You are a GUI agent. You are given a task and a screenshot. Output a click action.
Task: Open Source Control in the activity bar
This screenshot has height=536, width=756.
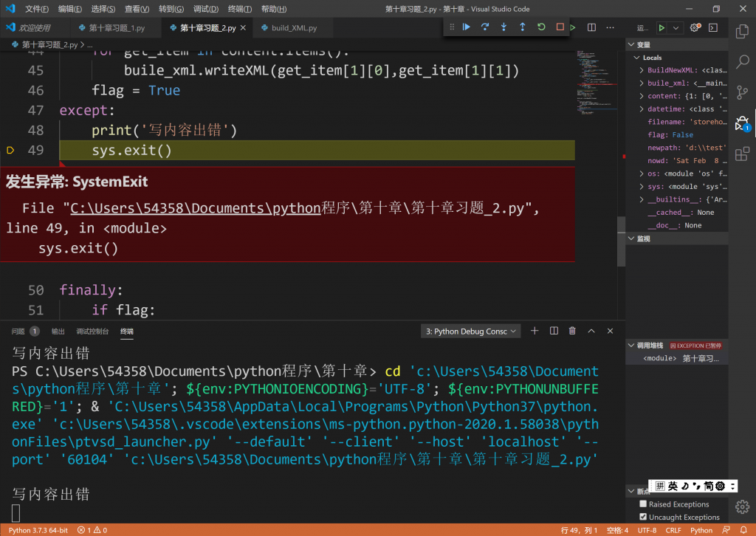tap(742, 92)
